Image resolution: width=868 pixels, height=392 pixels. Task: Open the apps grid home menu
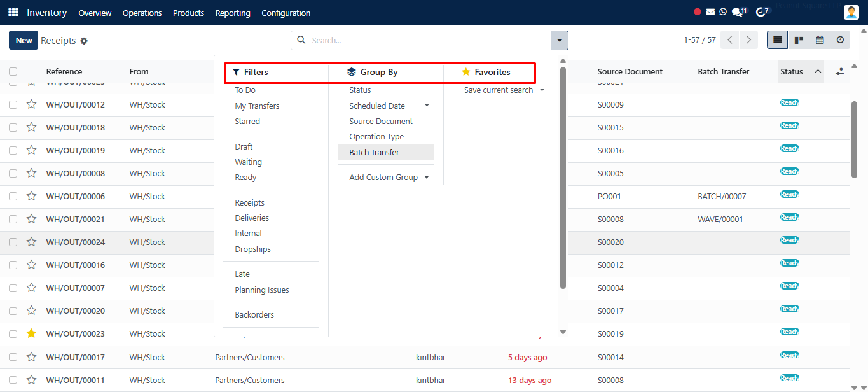click(x=13, y=12)
